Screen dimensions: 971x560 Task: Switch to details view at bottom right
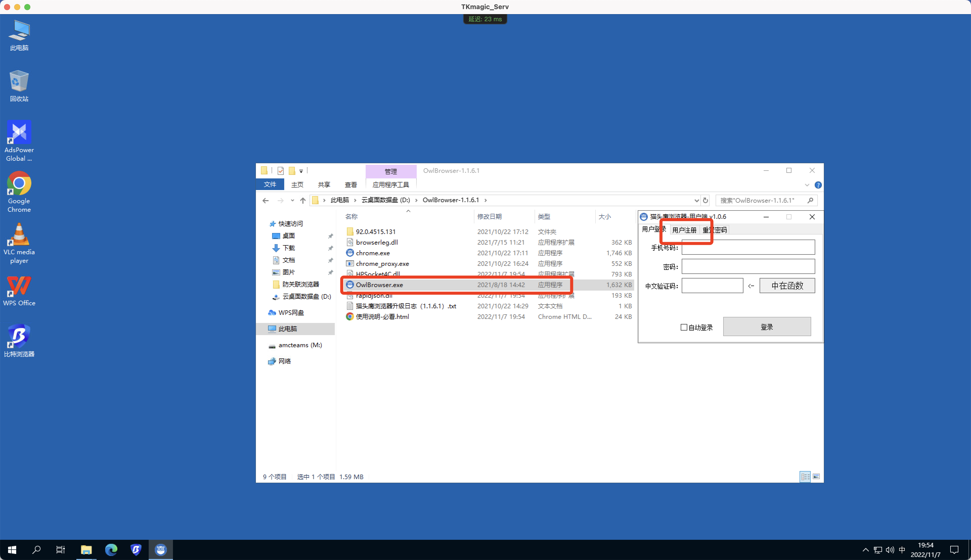tap(805, 477)
